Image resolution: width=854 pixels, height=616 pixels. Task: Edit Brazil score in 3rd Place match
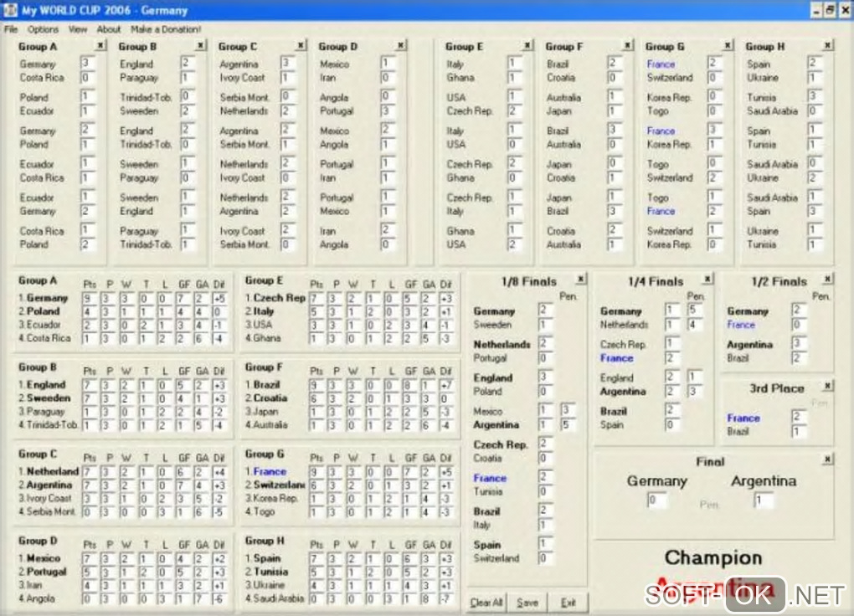point(799,431)
